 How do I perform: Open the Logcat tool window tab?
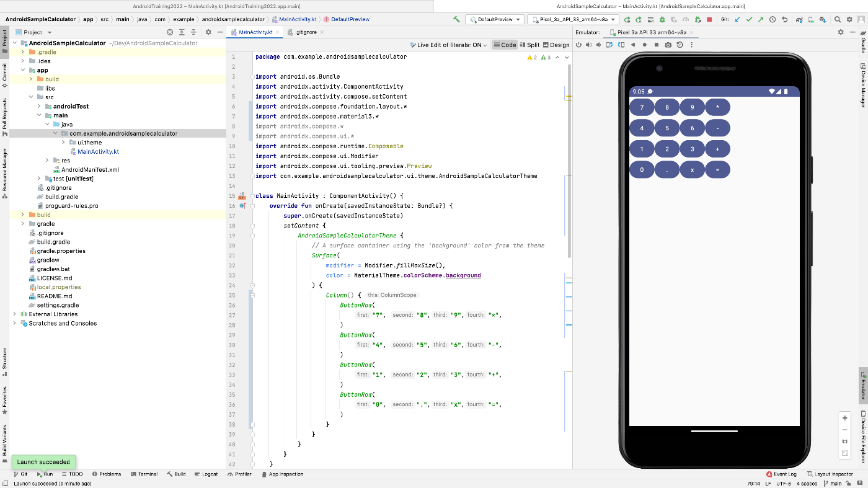[x=206, y=474]
